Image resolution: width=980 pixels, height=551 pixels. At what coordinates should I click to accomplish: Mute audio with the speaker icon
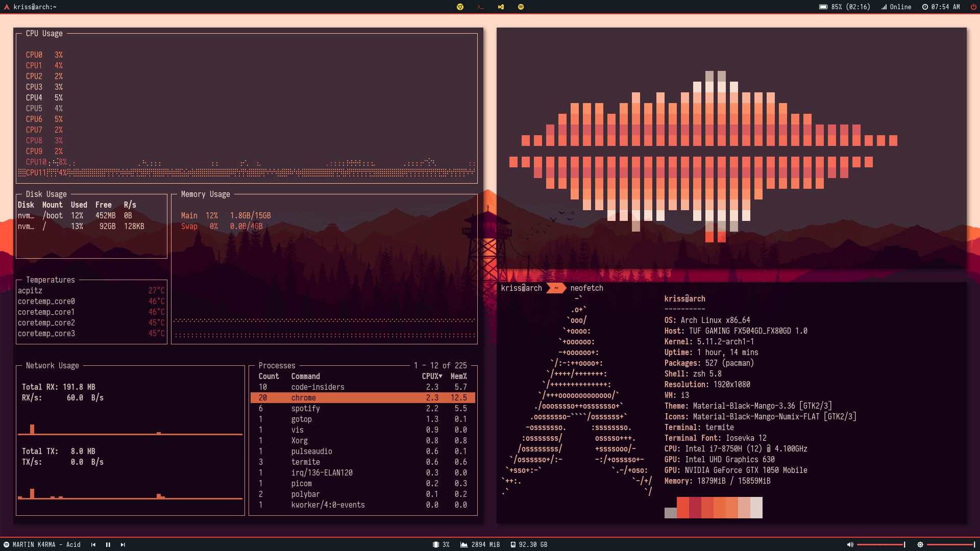pos(850,544)
